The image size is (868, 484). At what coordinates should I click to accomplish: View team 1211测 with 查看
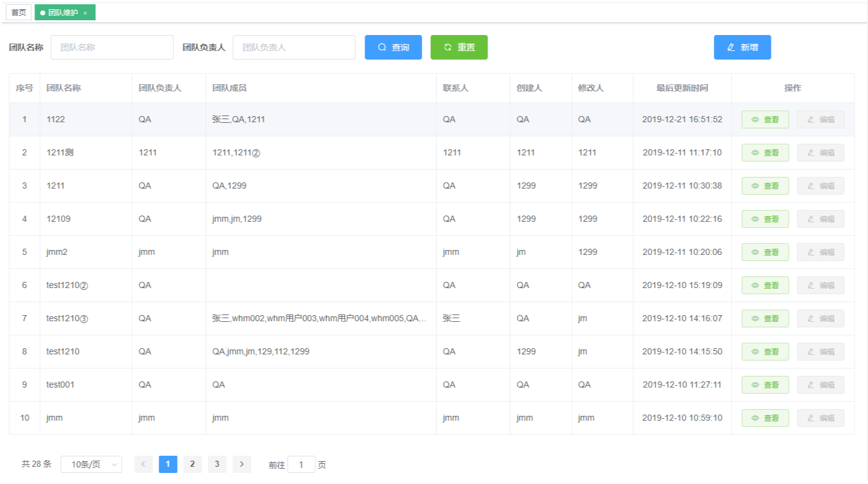[x=765, y=153]
